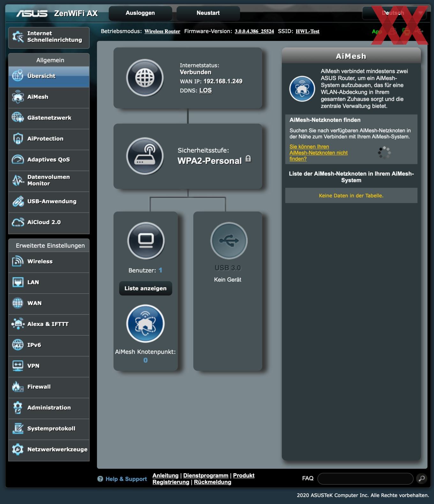
Task: Click the Systemprotokoll notepad icon
Action: [x=18, y=428]
